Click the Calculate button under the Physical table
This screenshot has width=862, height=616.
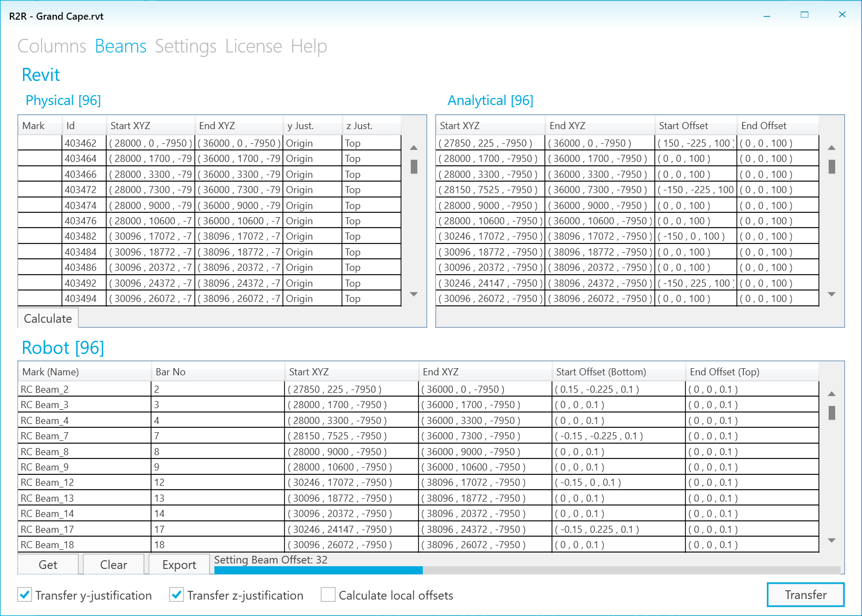(x=48, y=318)
